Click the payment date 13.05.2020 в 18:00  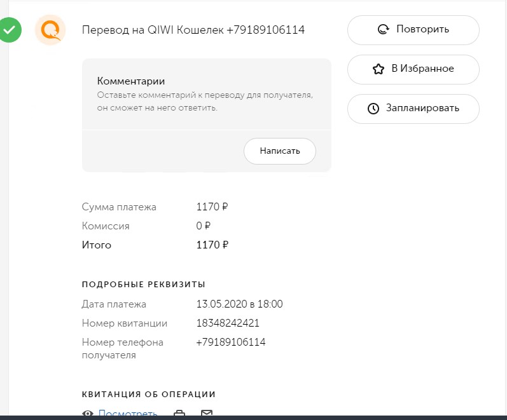pyautogui.click(x=239, y=304)
